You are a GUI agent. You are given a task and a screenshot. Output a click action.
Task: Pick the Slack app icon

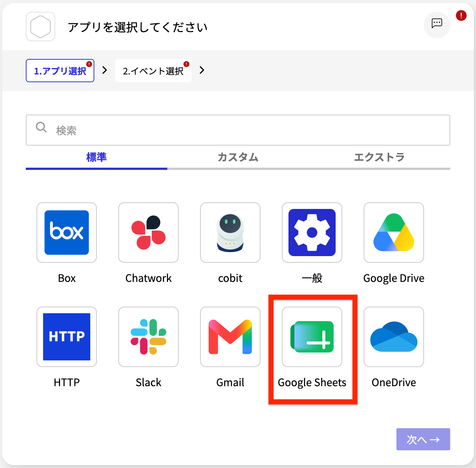click(148, 337)
